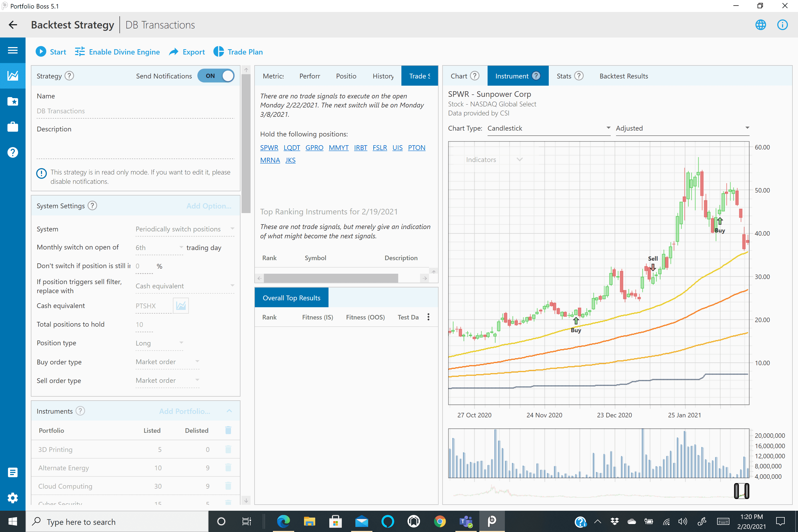The width and height of the screenshot is (798, 532).
Task: Open the SPWR position link
Action: tap(269, 148)
